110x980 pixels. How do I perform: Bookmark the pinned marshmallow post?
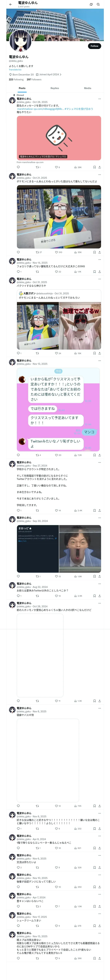(95, 167)
